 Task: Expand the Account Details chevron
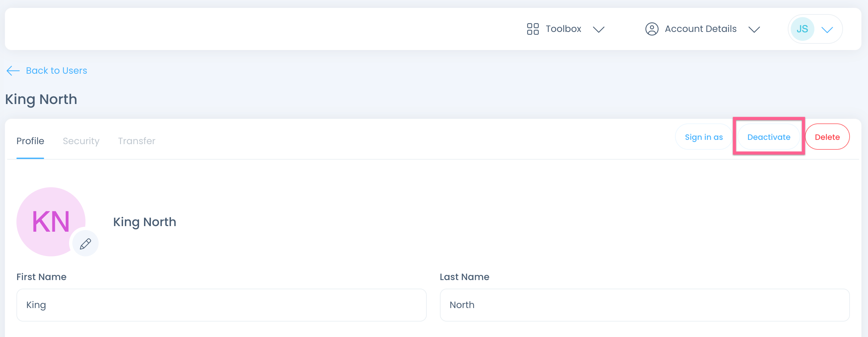754,29
